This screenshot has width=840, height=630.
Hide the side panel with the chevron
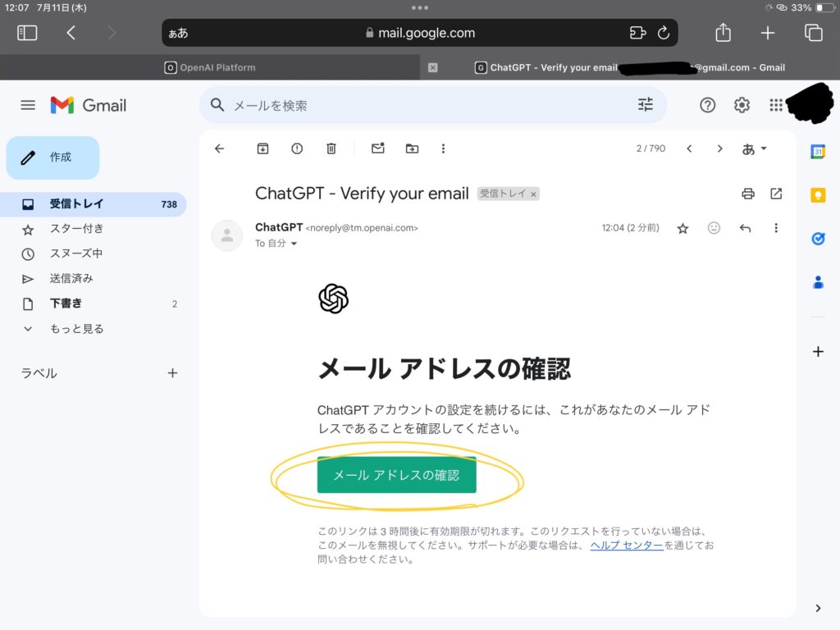(818, 608)
